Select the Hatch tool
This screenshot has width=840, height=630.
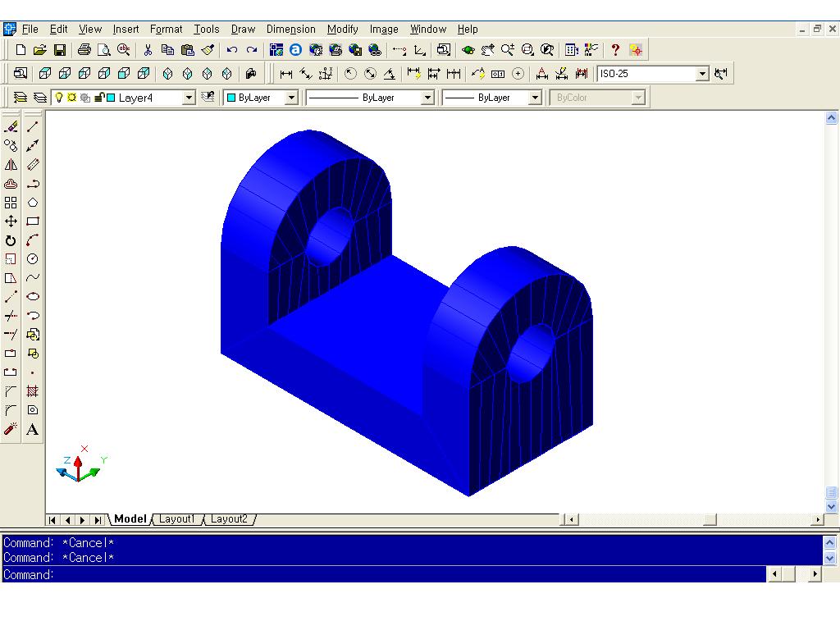(33, 391)
